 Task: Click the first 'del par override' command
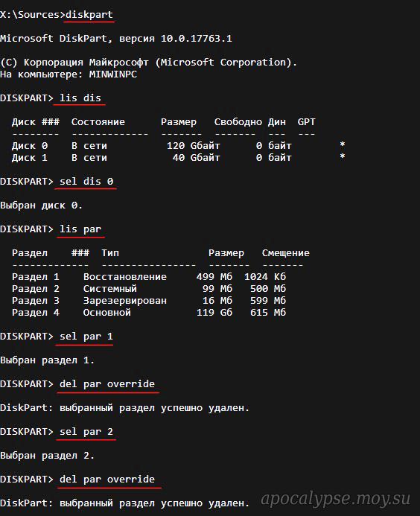pyautogui.click(x=107, y=383)
